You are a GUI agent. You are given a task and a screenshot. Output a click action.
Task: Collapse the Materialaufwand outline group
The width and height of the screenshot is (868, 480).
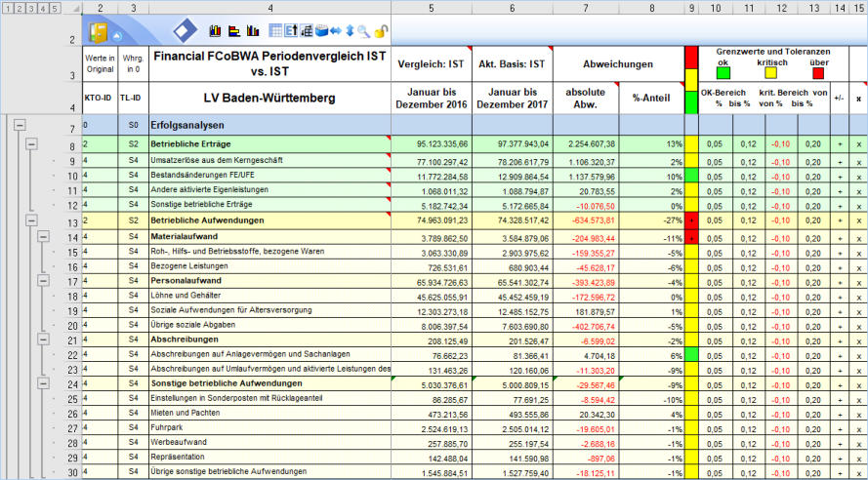click(44, 237)
